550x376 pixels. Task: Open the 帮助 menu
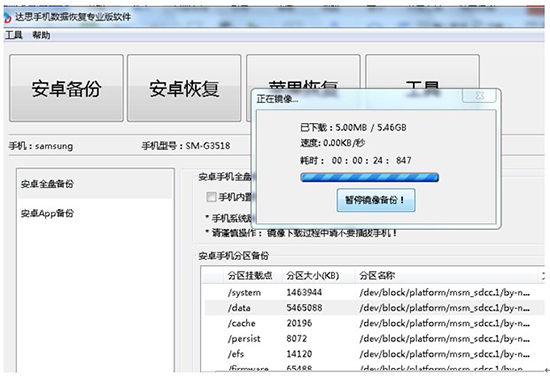[x=41, y=35]
